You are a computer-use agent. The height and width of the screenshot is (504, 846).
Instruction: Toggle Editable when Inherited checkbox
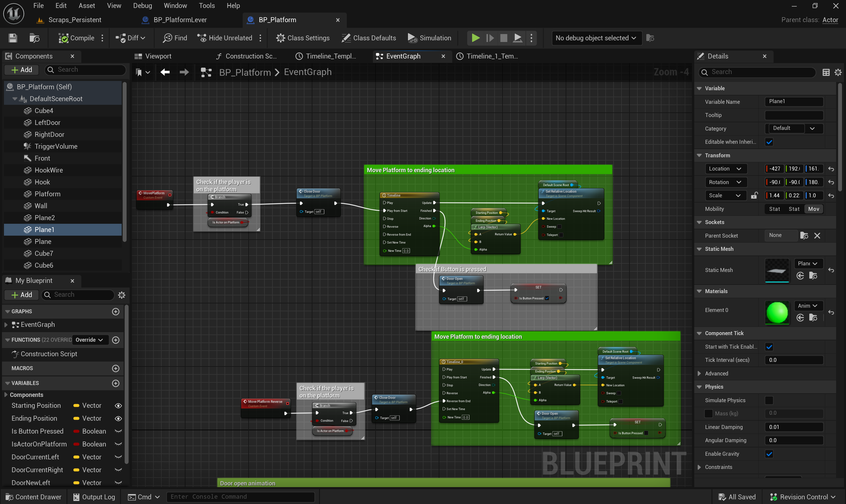[x=769, y=142]
